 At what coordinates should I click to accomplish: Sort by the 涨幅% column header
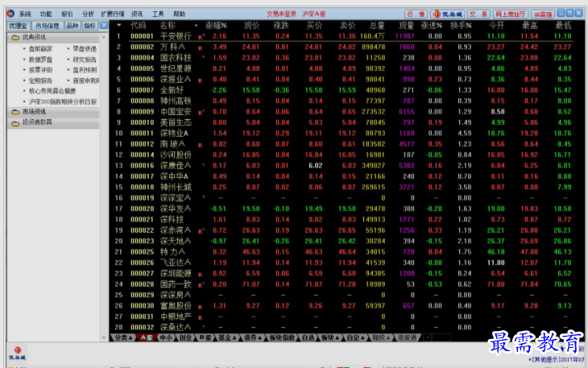[x=216, y=26]
